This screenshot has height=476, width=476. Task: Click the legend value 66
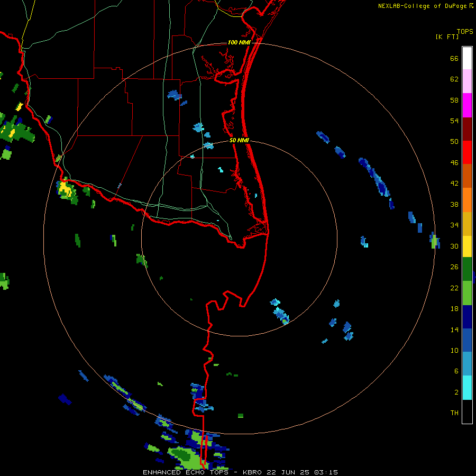(x=454, y=59)
